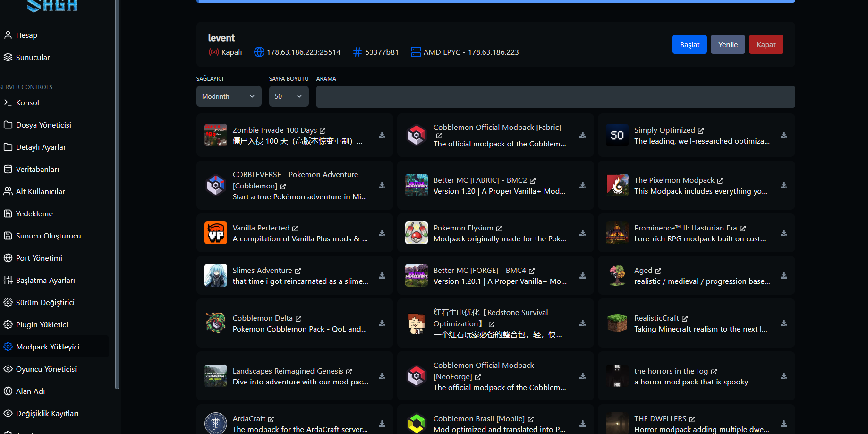Restart the server with Yenile
Viewport: 868px width, 434px height.
728,44
